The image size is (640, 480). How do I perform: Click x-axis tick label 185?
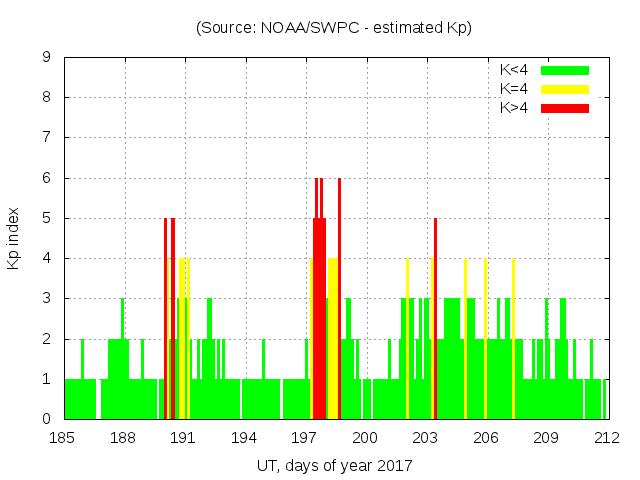(x=64, y=438)
